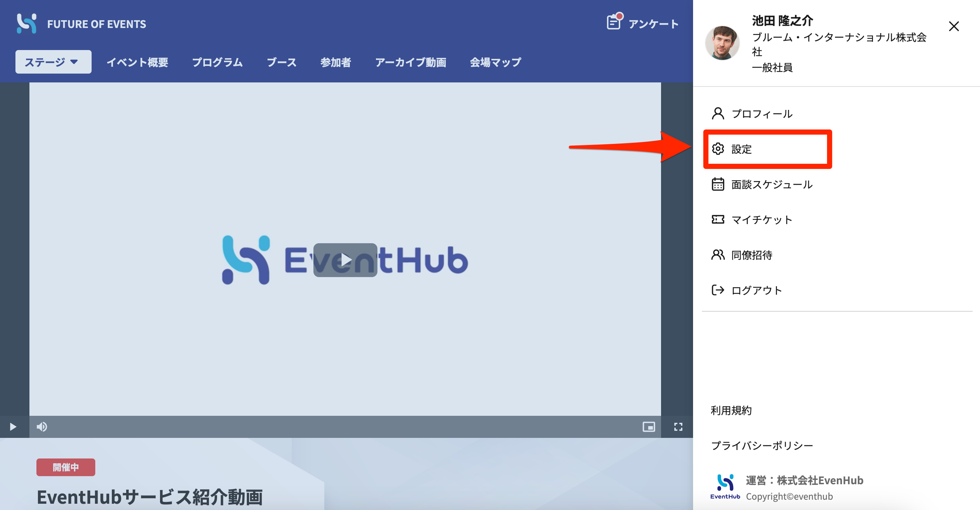
Task: Play video with the center play button
Action: tap(345, 260)
